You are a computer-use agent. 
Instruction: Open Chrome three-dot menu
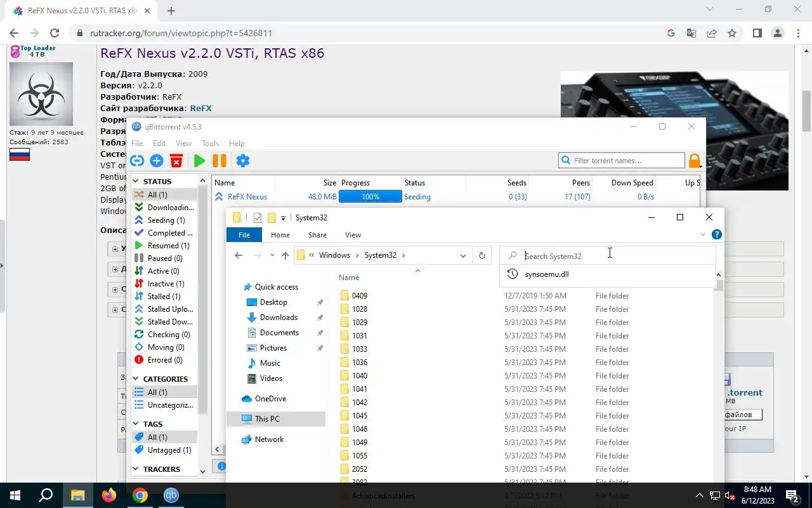(798, 33)
